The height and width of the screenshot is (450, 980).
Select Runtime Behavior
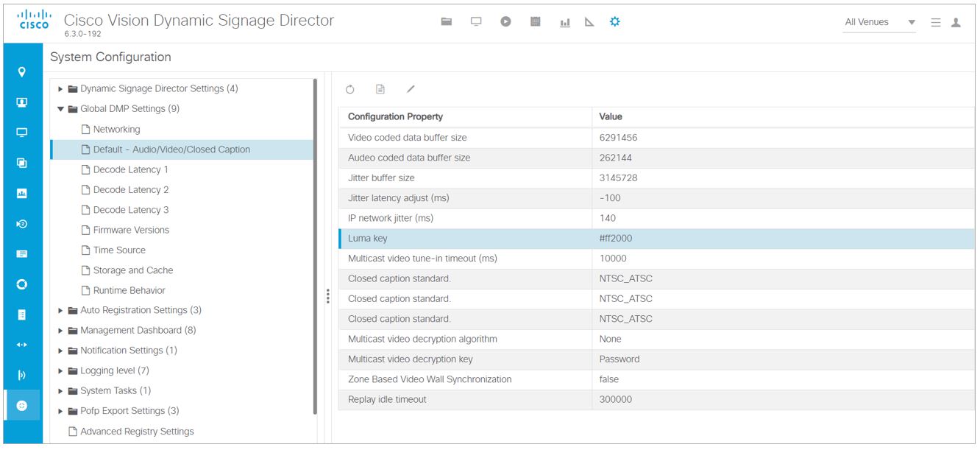[x=129, y=290]
